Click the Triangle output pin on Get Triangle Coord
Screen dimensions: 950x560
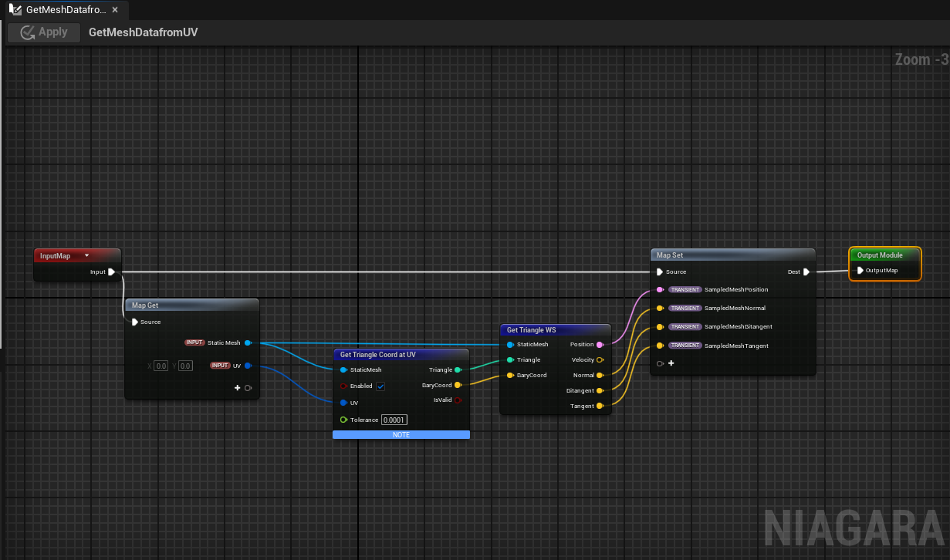[x=458, y=370]
